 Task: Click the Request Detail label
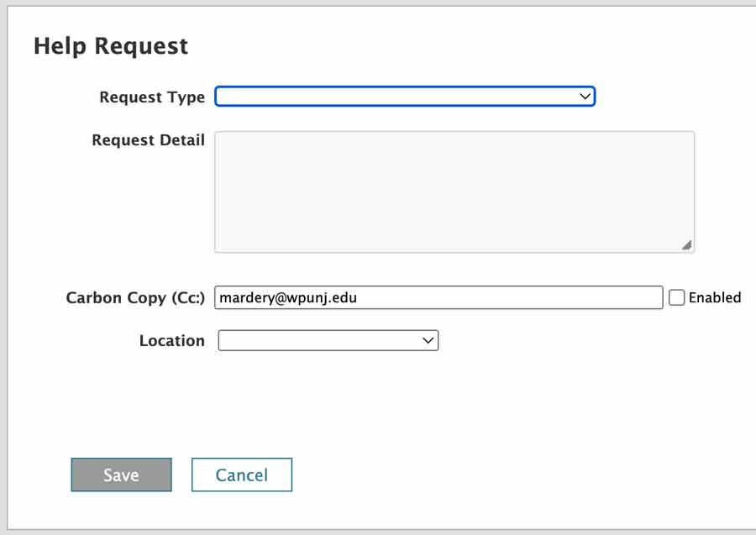[148, 139]
